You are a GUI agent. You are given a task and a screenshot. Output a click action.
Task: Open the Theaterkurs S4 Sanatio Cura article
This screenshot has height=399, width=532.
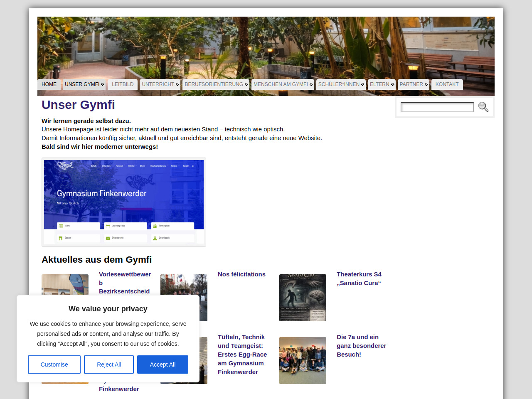(x=359, y=278)
